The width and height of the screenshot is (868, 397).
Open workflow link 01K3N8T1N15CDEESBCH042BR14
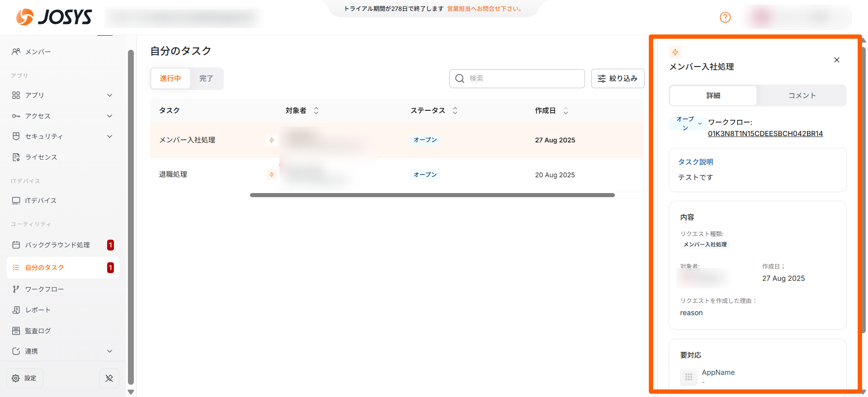(x=765, y=133)
